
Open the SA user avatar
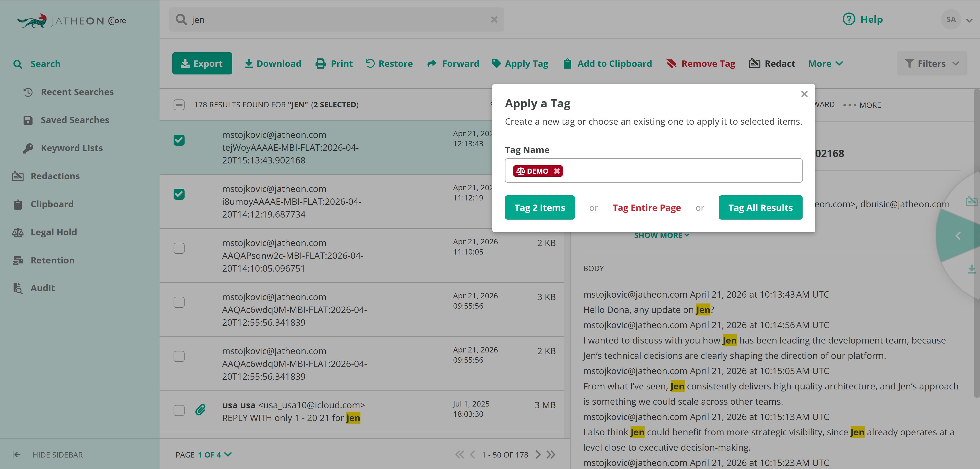[951, 19]
